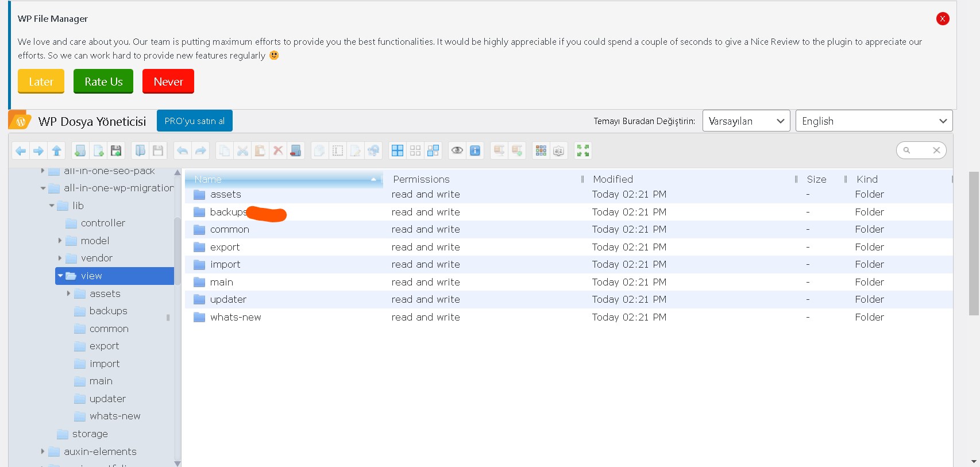
Task: Toggle between icon and list view
Action: 541,151
